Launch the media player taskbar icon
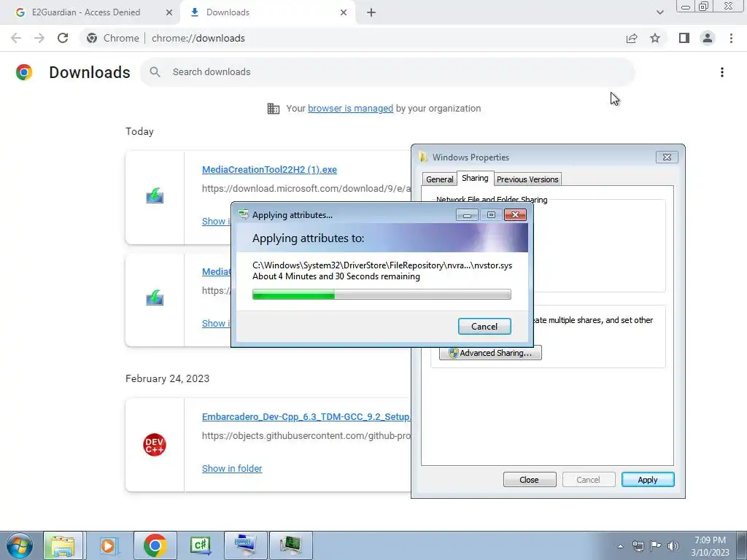 (x=109, y=545)
